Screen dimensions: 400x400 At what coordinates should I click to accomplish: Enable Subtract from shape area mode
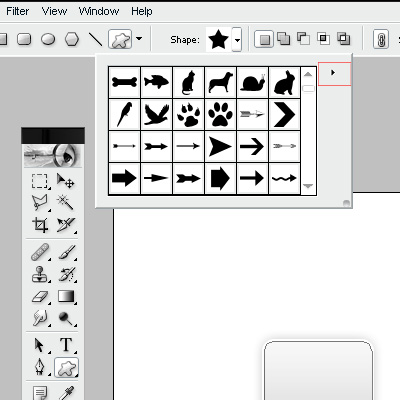[x=303, y=39]
